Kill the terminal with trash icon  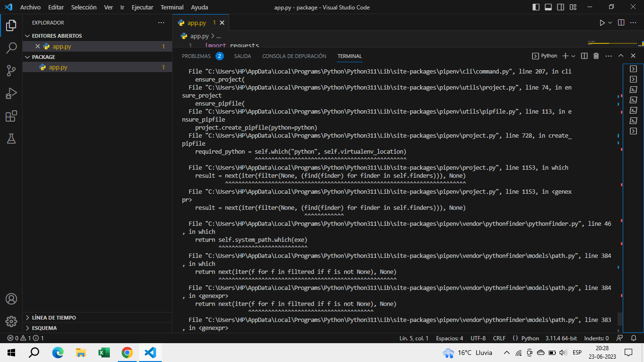(596, 56)
